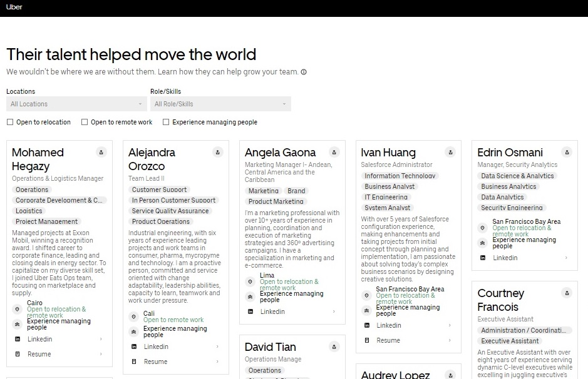This screenshot has height=379, width=588.
Task: Click the Uber logo in header
Action: (x=14, y=7)
